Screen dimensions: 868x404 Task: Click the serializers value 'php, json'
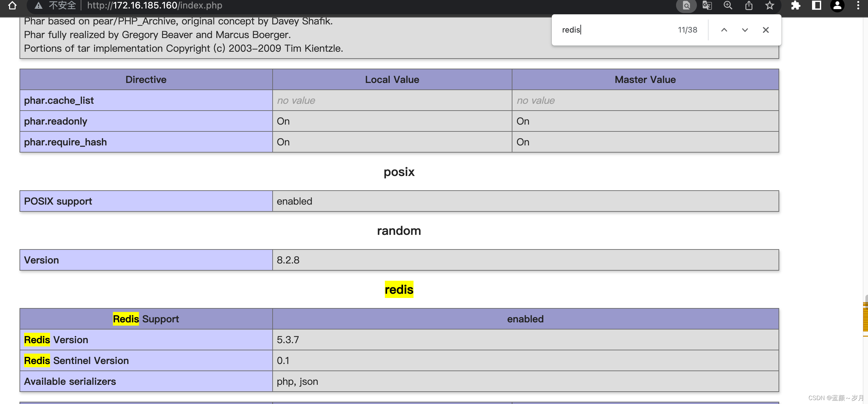point(297,382)
